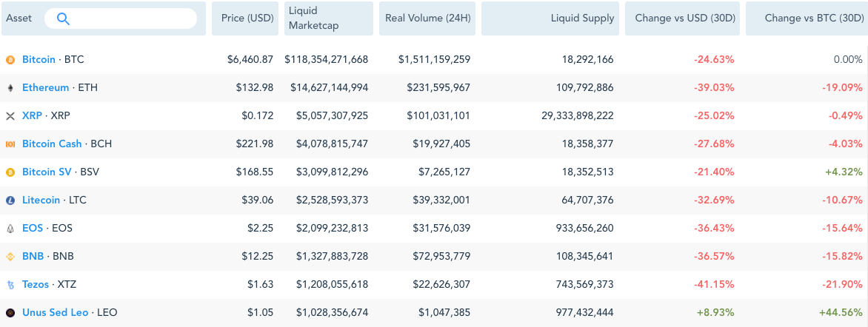Click the EOS logo icon
This screenshot has height=327, width=868.
point(10,229)
